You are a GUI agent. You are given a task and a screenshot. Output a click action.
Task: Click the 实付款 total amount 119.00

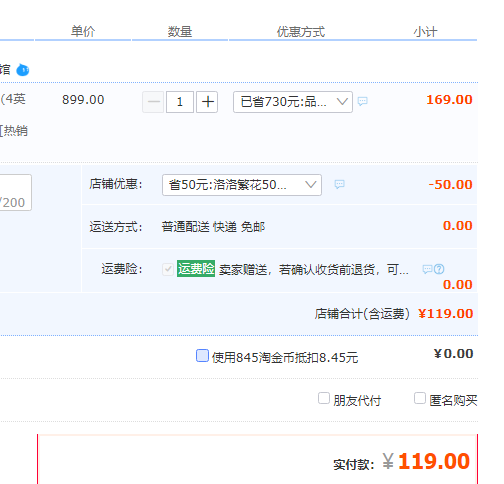tap(434, 461)
